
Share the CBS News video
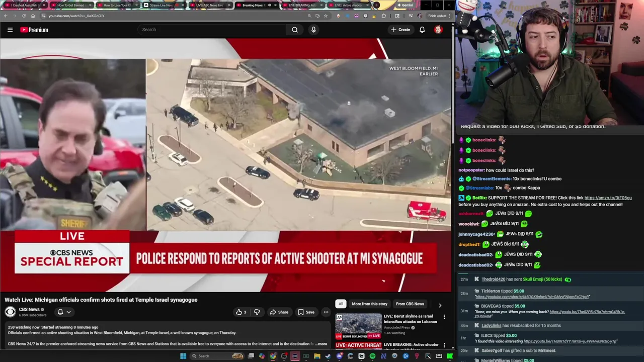click(x=279, y=312)
